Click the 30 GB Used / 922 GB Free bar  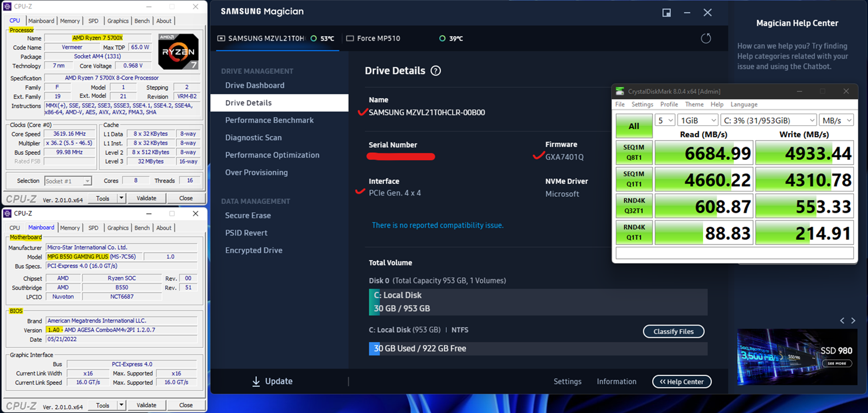point(538,349)
